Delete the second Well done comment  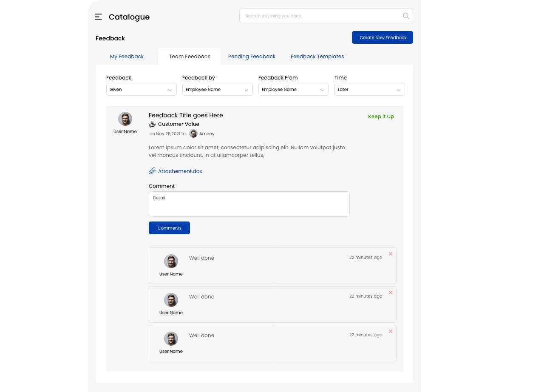(391, 293)
